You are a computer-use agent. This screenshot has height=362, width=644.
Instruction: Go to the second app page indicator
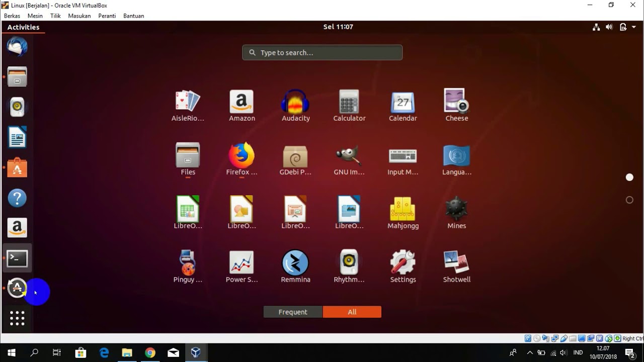pyautogui.click(x=629, y=200)
